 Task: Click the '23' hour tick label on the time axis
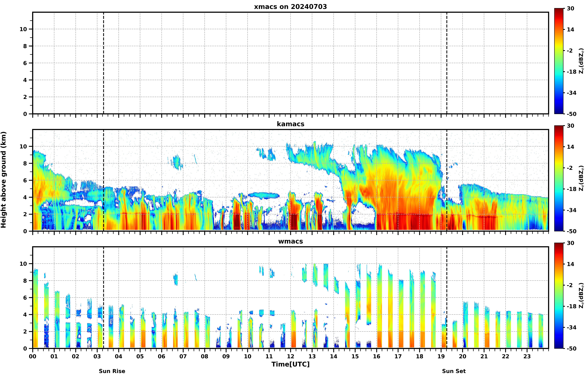(x=527, y=356)
